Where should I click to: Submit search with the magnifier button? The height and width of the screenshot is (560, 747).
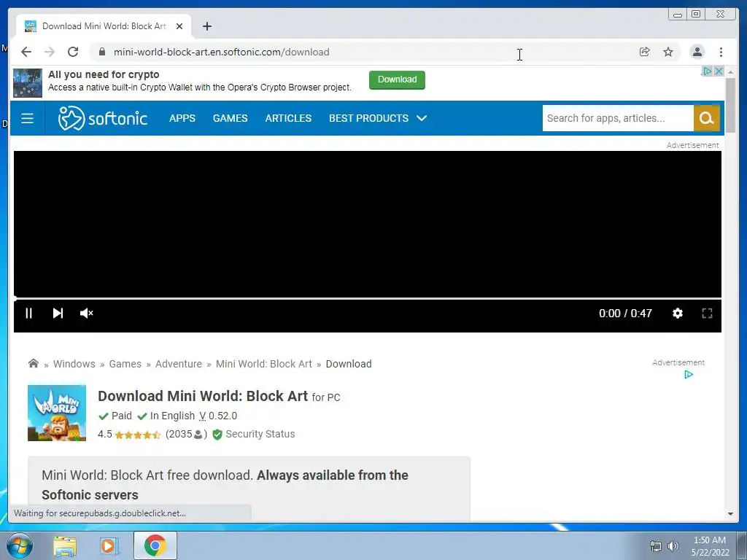pyautogui.click(x=706, y=118)
